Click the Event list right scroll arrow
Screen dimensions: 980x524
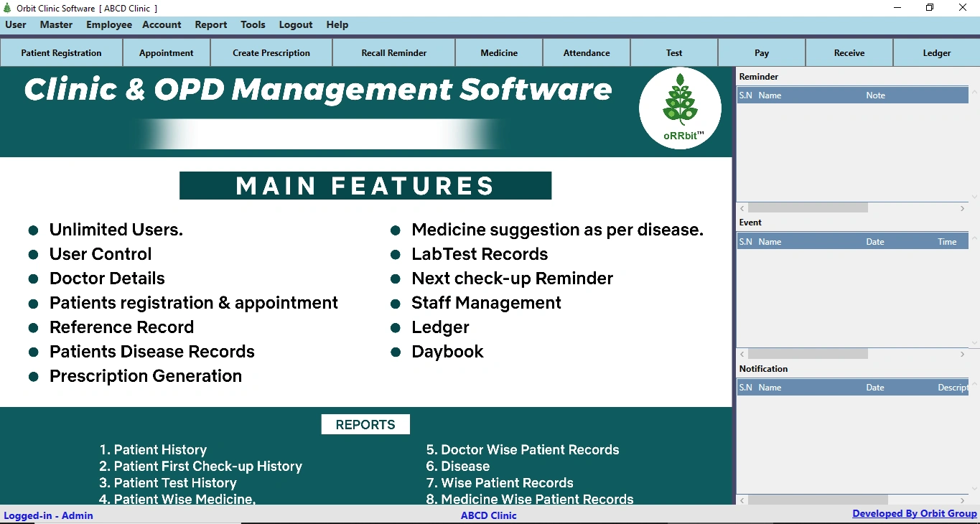(x=963, y=354)
